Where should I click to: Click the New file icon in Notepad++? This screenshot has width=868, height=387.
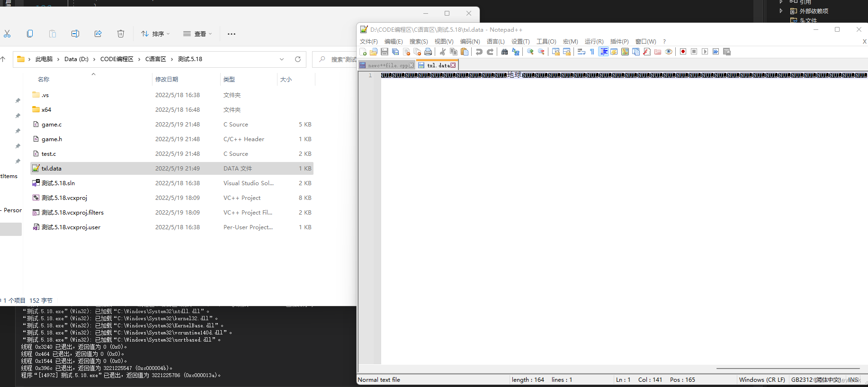point(363,52)
